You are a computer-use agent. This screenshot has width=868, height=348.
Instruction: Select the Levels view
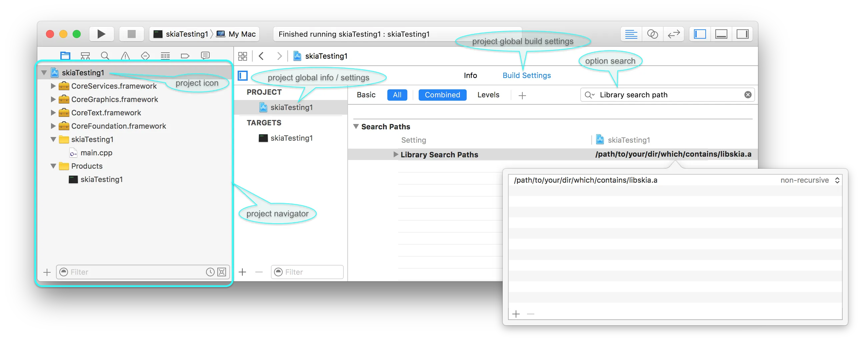tap(488, 95)
